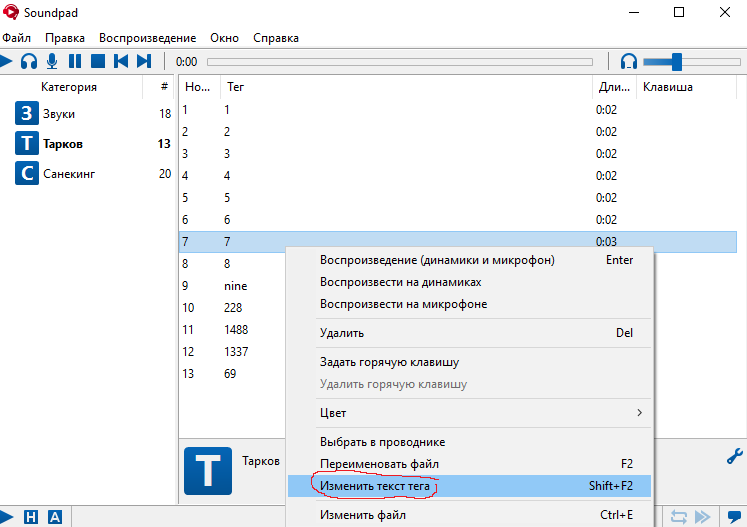Select the sound tagged 228

point(232,307)
